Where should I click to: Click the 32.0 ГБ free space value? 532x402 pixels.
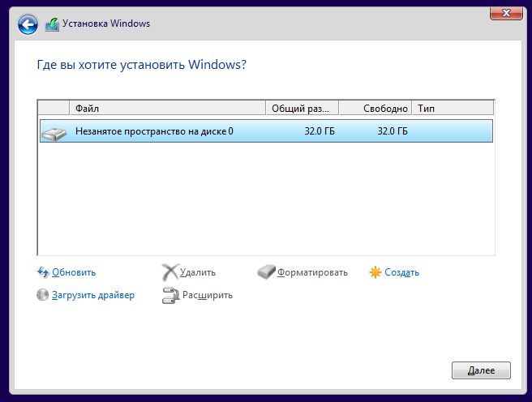[393, 131]
